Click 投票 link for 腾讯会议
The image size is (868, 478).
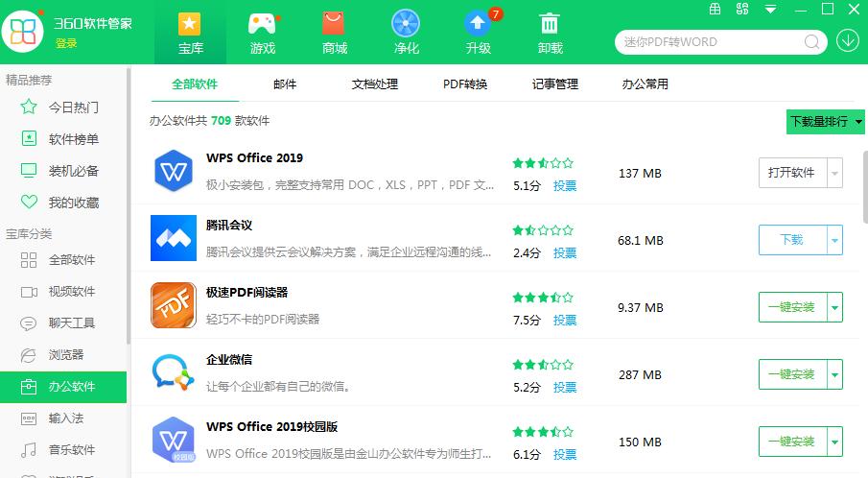[x=565, y=253]
